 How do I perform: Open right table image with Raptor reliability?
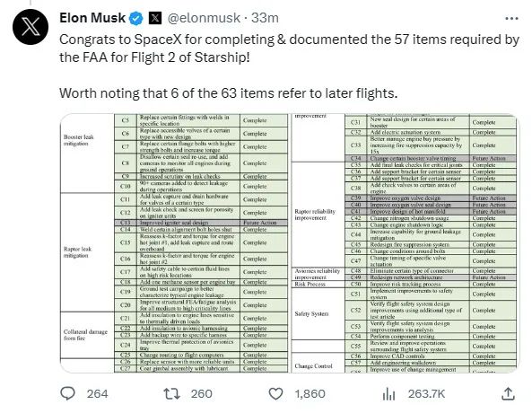(x=406, y=243)
